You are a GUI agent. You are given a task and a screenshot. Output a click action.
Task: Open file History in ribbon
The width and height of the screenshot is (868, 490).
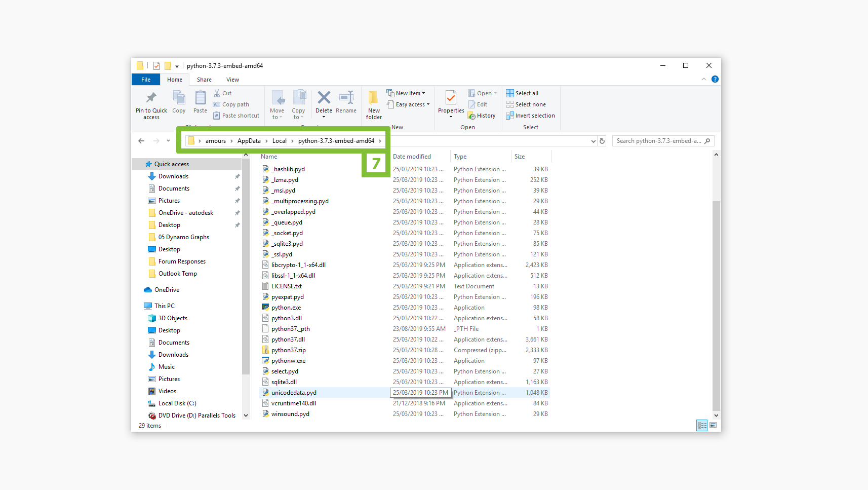tap(482, 116)
